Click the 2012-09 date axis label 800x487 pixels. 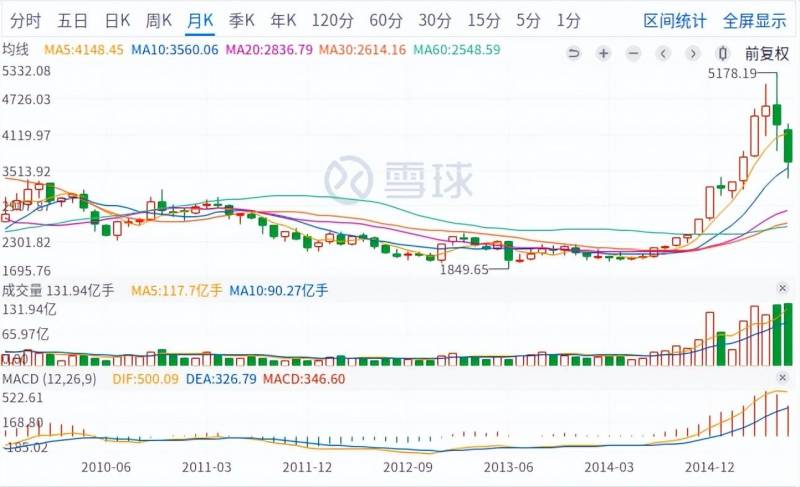pyautogui.click(x=408, y=467)
